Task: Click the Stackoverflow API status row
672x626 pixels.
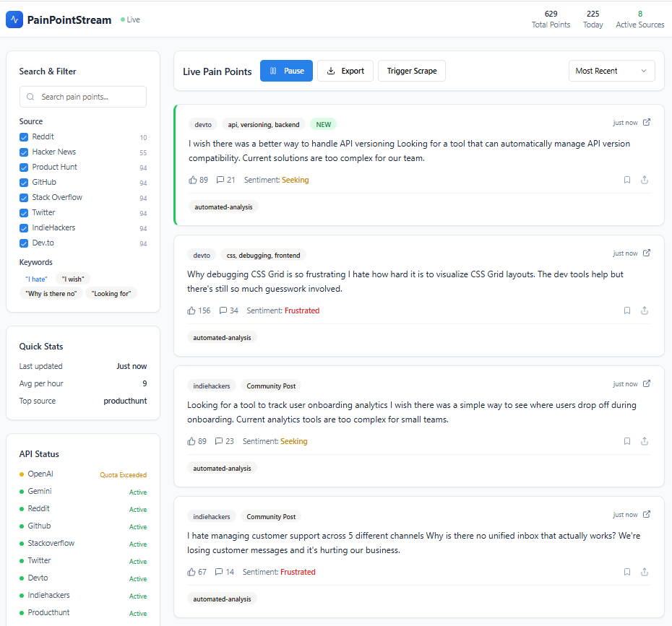Action: (82, 544)
